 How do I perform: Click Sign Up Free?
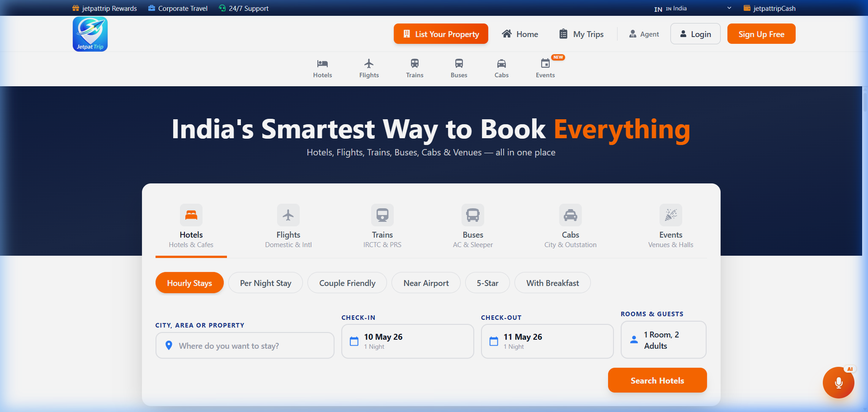click(x=761, y=34)
